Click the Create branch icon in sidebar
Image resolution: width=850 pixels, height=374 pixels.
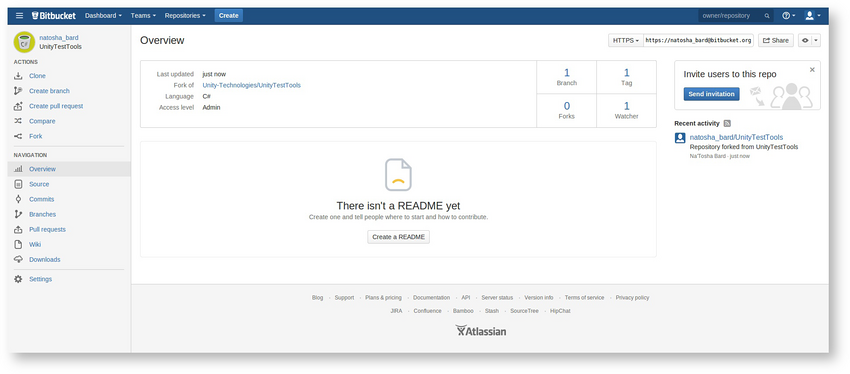(18, 91)
